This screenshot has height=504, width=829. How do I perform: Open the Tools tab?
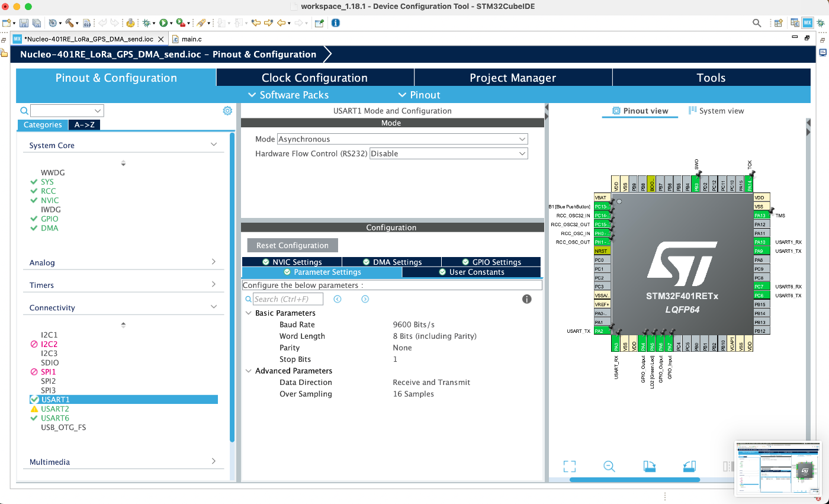(711, 78)
